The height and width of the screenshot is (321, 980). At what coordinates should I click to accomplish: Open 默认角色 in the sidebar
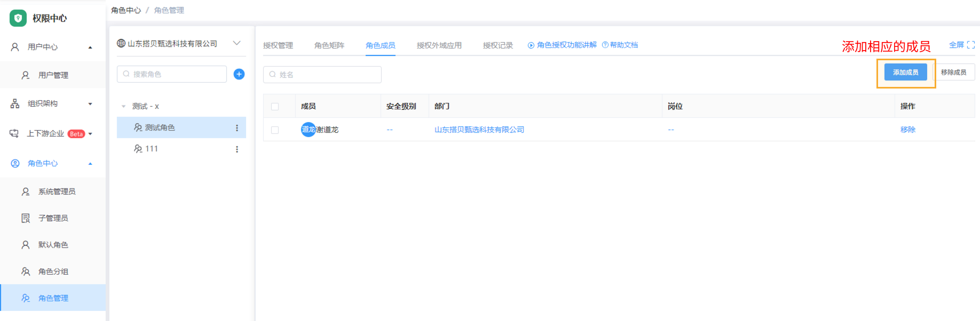pyautogui.click(x=53, y=245)
